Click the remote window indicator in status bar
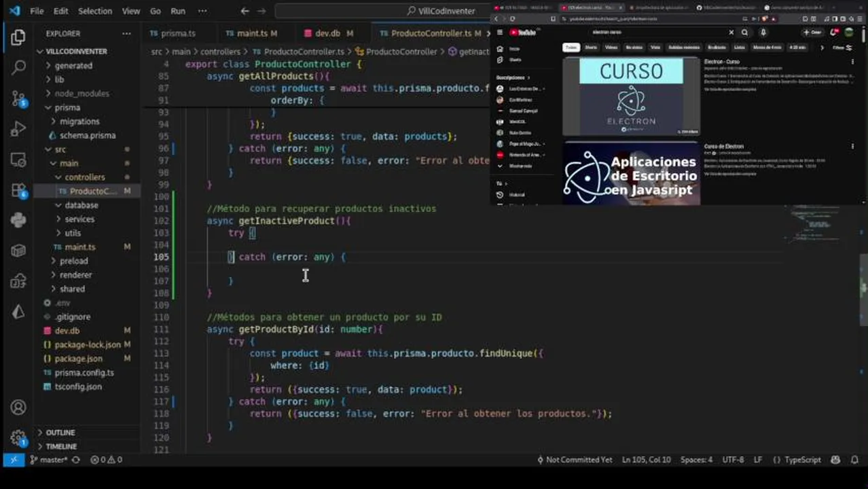 [13, 460]
